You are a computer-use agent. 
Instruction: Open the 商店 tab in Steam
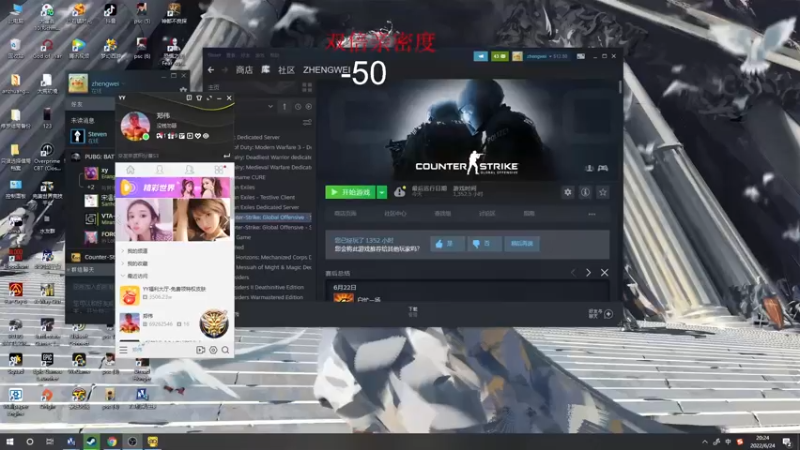coord(244,70)
